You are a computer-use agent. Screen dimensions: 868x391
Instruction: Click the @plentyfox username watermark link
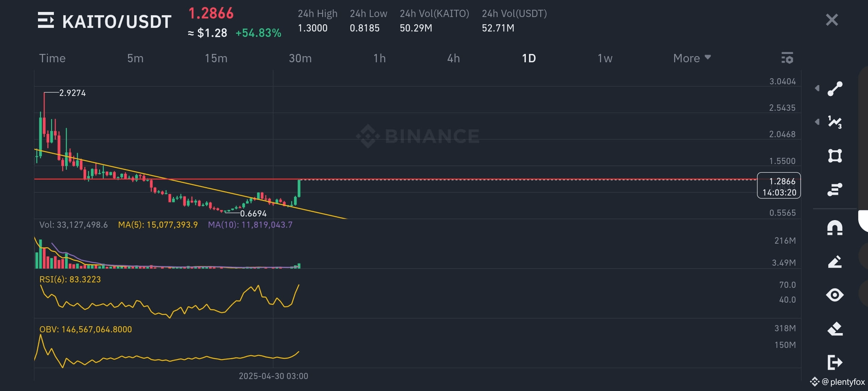pyautogui.click(x=843, y=382)
